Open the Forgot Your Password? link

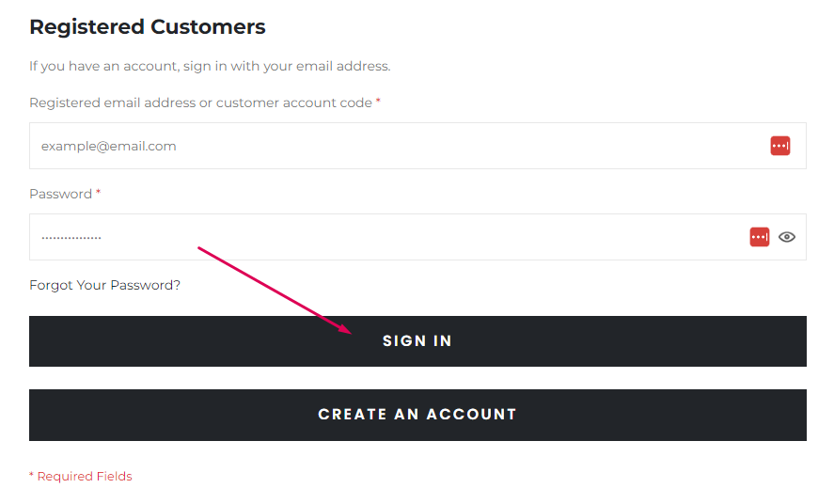point(104,285)
